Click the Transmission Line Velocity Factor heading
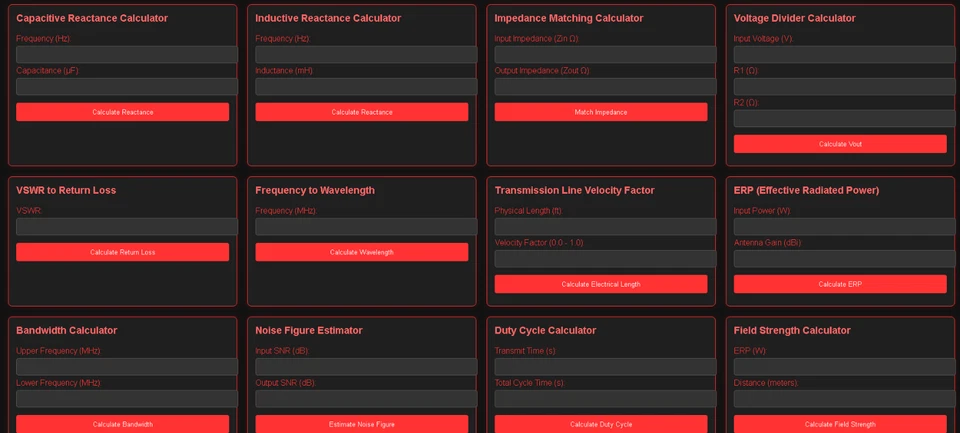This screenshot has width=960, height=433. click(575, 190)
